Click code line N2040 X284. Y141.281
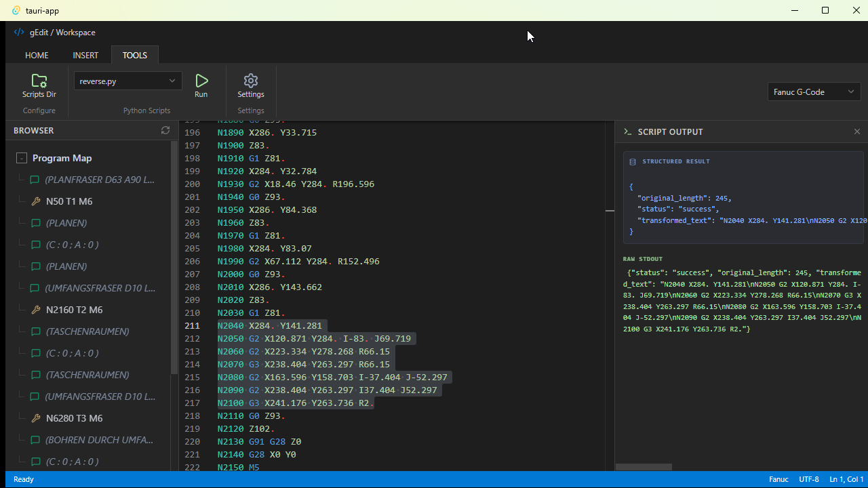This screenshot has height=488, width=868. coord(270,325)
